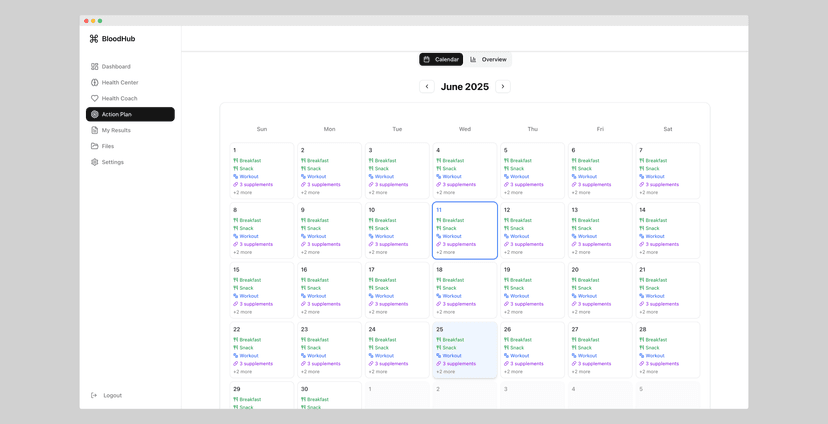Click the My Results document icon
828x424 pixels.
[x=95, y=130]
